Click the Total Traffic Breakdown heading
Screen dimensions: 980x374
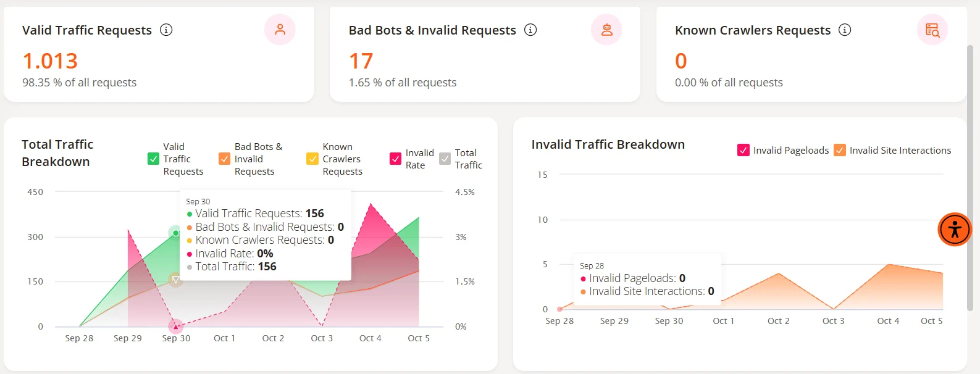click(x=57, y=153)
